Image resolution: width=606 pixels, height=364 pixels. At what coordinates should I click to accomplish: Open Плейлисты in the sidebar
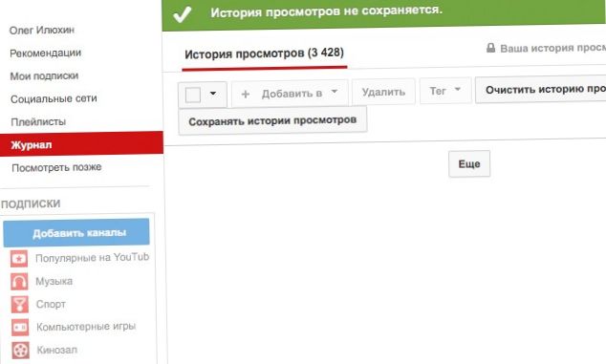(x=38, y=121)
